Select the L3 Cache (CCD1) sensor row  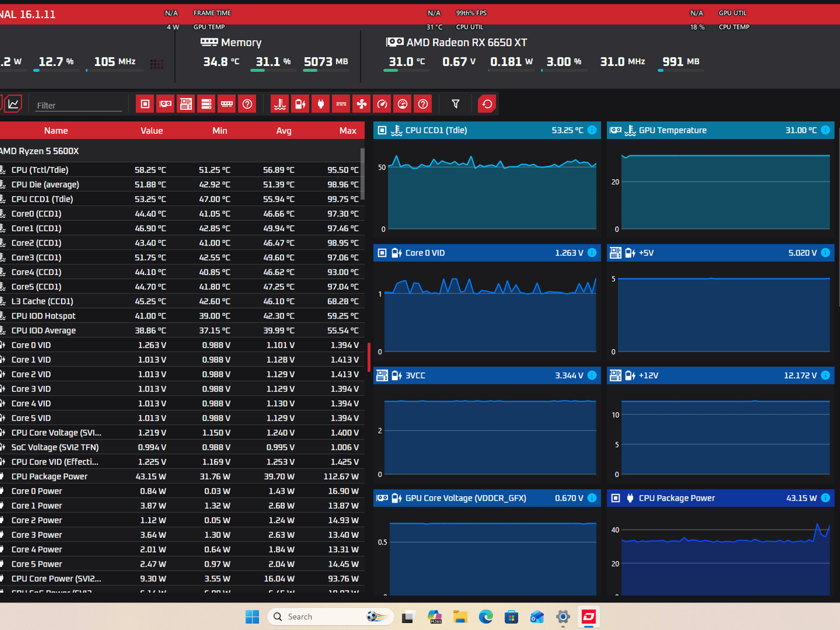(180, 301)
